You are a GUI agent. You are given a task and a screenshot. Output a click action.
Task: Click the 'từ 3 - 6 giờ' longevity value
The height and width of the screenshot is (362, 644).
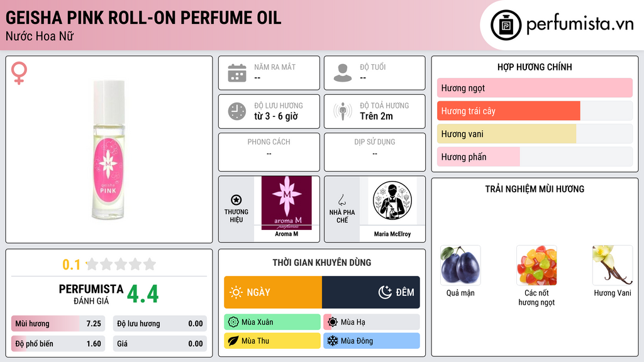pyautogui.click(x=276, y=116)
